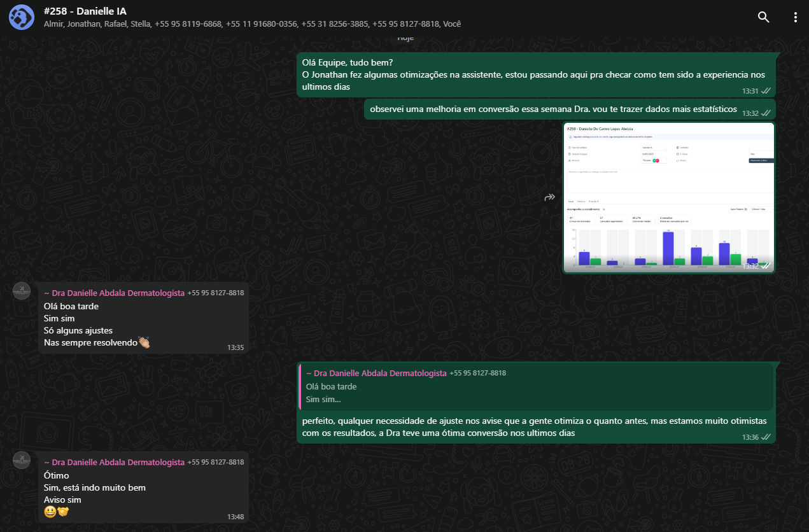
Task: Click the 13:48 timestamp
Action: (236, 517)
